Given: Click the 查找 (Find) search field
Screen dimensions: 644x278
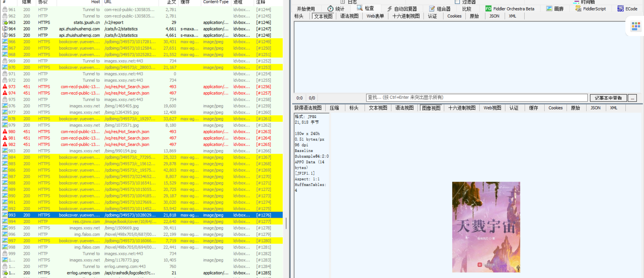Looking at the screenshot, I should [476, 98].
